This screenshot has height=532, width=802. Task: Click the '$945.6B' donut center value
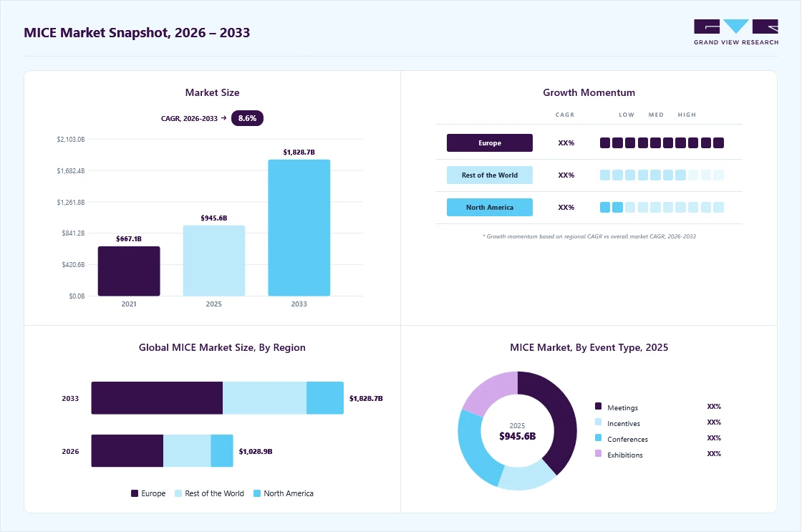(518, 436)
